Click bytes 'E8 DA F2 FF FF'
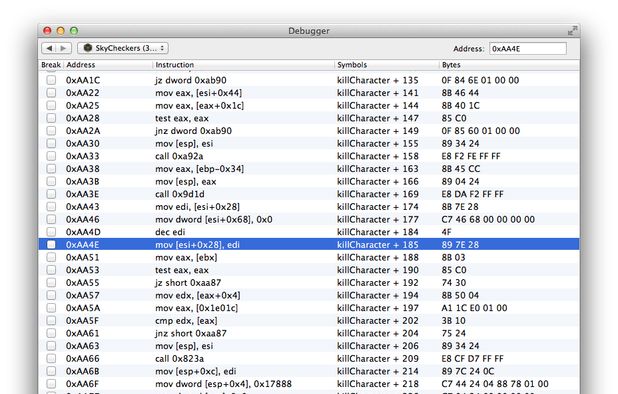The image size is (618, 394). tap(473, 194)
